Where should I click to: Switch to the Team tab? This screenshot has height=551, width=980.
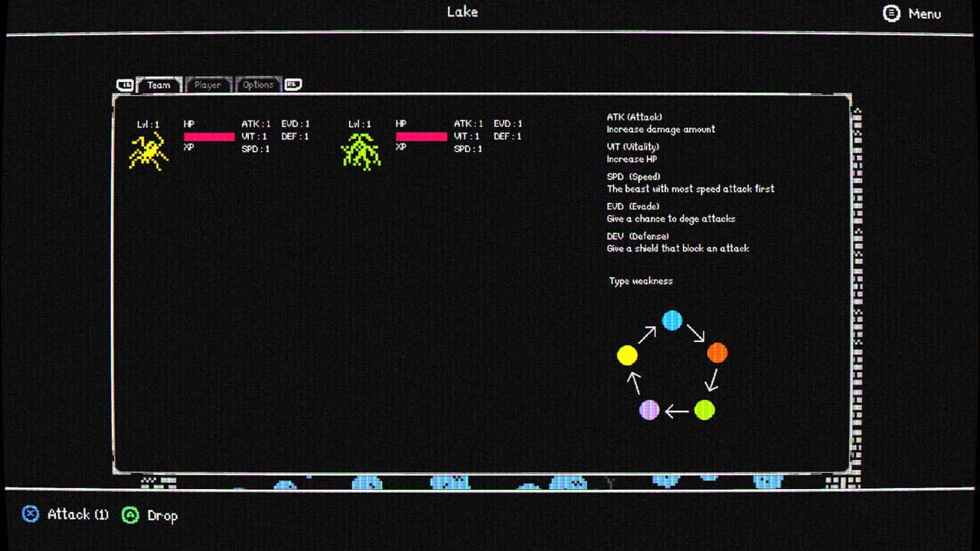159,85
